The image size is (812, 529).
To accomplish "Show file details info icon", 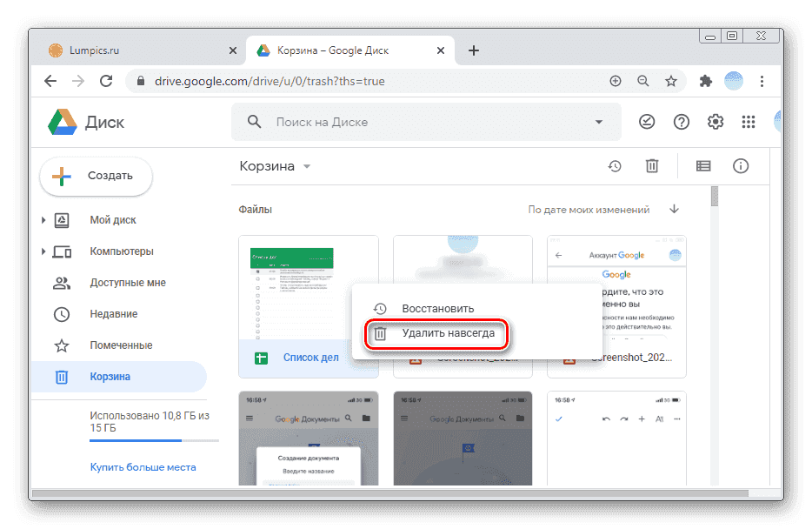I will (x=741, y=166).
